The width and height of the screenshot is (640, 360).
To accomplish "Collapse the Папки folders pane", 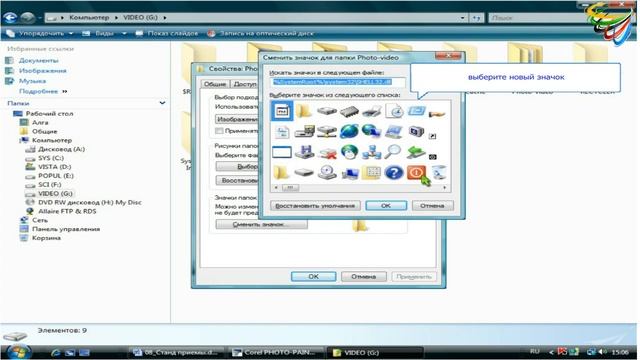I will click(162, 103).
